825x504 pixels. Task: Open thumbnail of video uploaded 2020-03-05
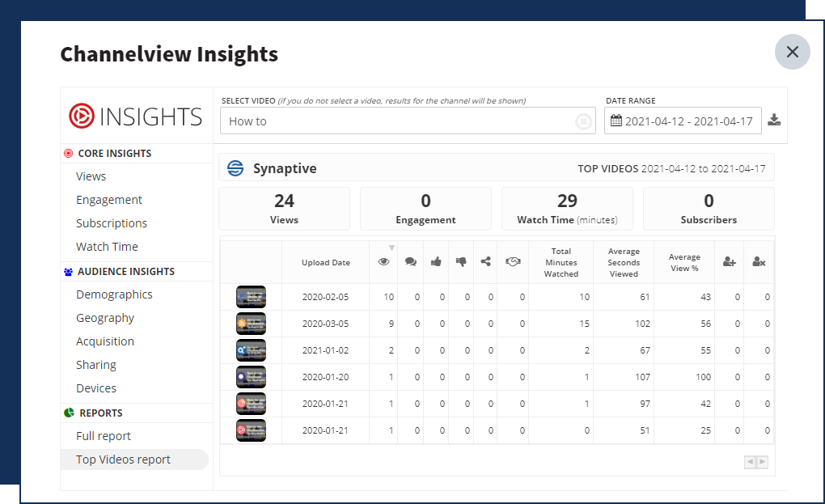(251, 324)
